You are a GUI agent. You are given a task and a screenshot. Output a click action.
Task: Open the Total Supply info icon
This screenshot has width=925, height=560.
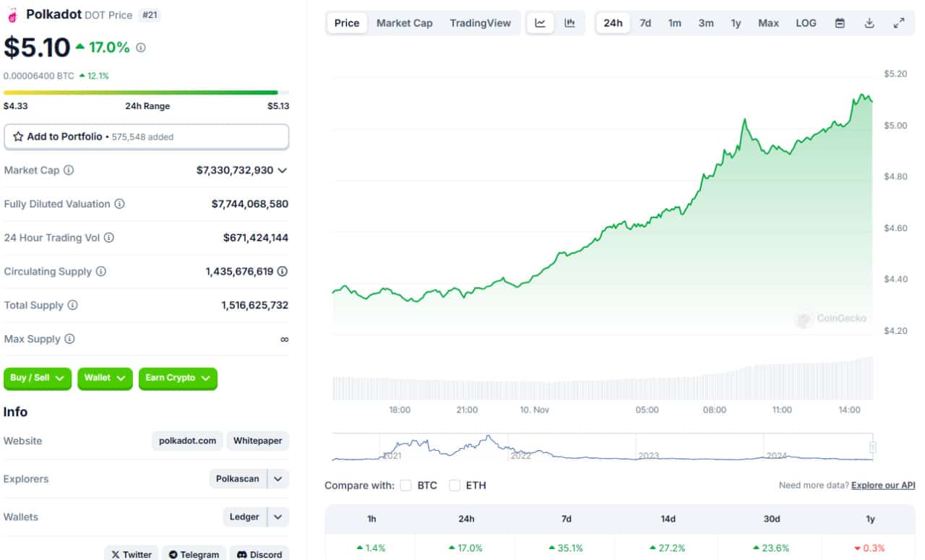point(72,305)
